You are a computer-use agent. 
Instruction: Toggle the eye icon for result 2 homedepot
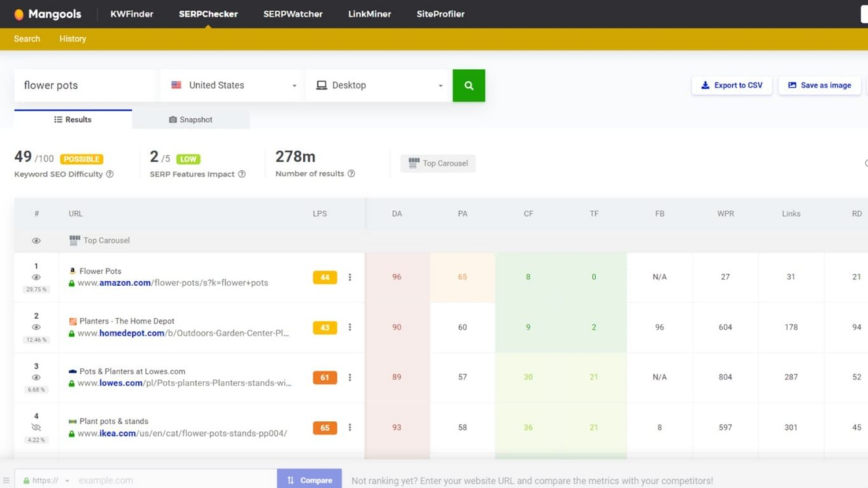point(37,327)
